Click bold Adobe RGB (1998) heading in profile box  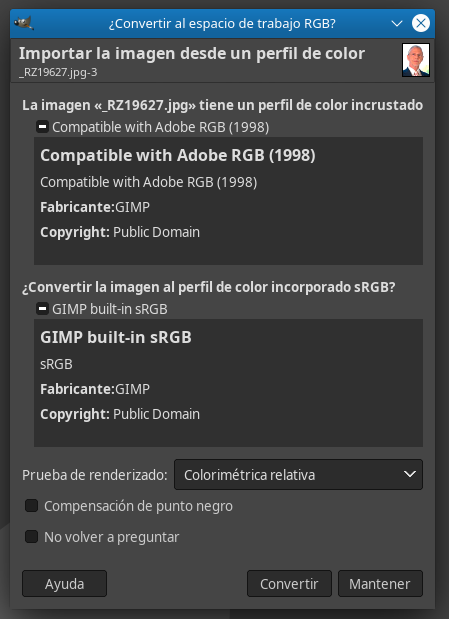coord(178,156)
